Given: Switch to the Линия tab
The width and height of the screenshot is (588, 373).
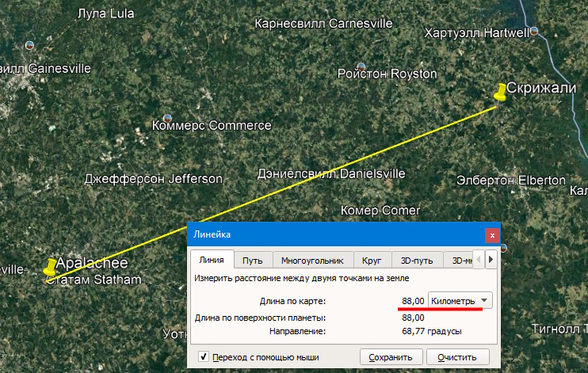Looking at the screenshot, I should [212, 260].
